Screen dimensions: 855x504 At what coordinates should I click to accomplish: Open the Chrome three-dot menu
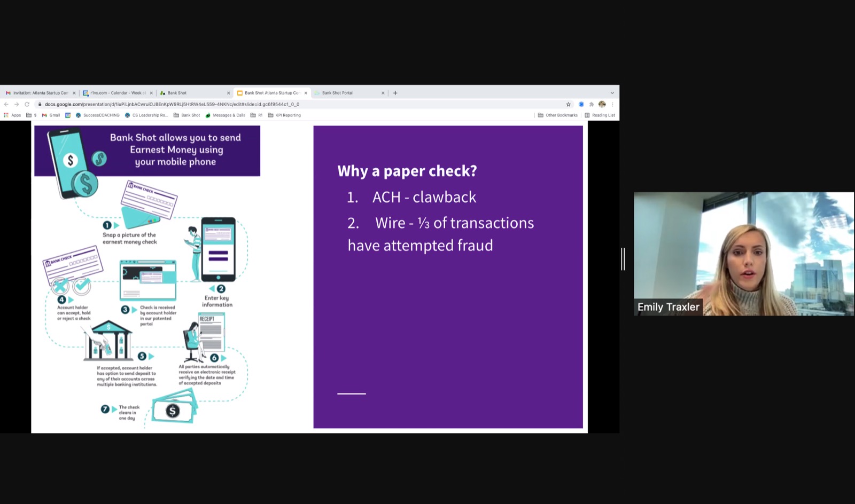[612, 105]
